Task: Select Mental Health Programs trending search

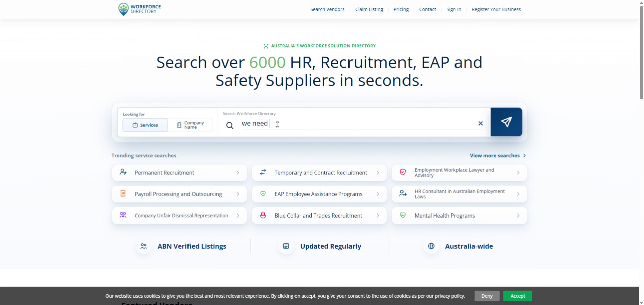Action: 459,216
